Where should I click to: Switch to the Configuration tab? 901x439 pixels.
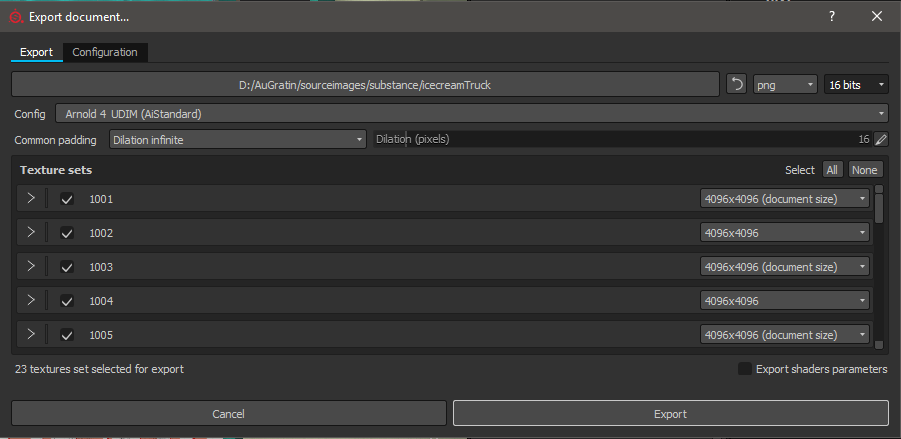[105, 52]
